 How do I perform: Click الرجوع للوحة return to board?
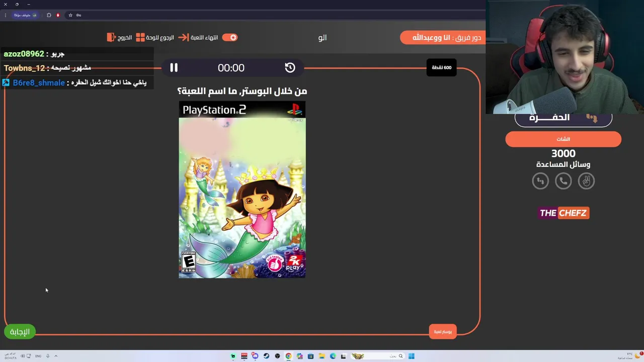[155, 37]
